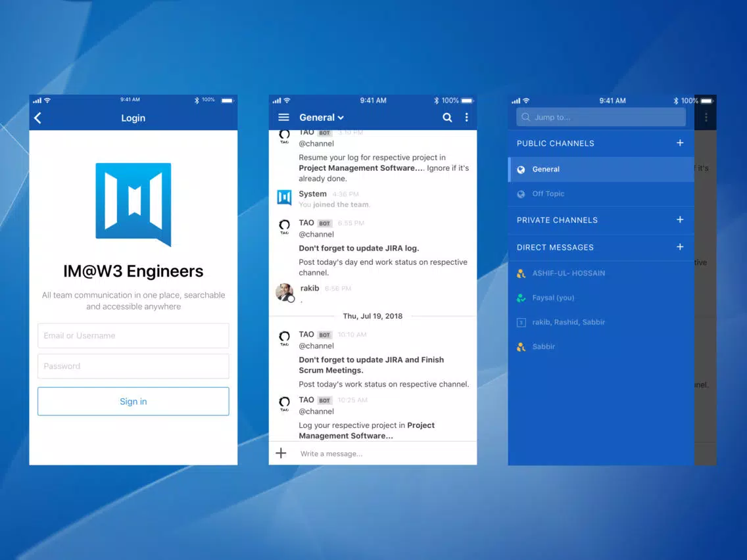This screenshot has height=560, width=747.
Task: Add a new private channel
Action: (x=680, y=220)
